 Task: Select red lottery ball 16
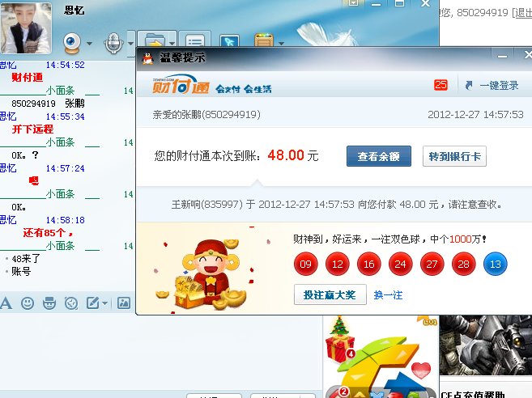pyautogui.click(x=368, y=264)
